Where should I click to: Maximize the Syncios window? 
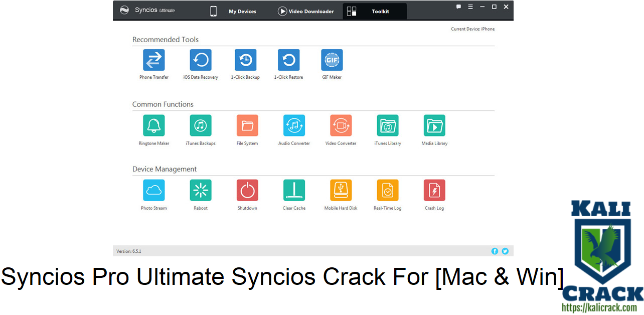(x=494, y=7)
